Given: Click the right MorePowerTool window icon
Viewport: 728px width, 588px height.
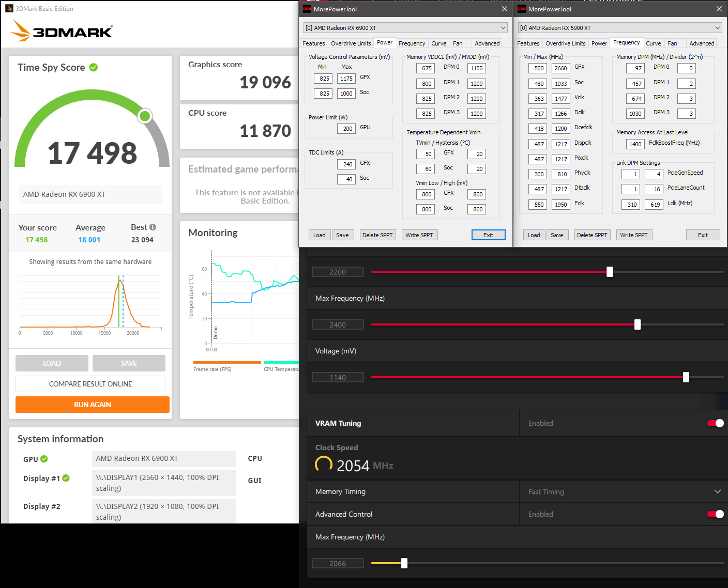Looking at the screenshot, I should tap(522, 9).
